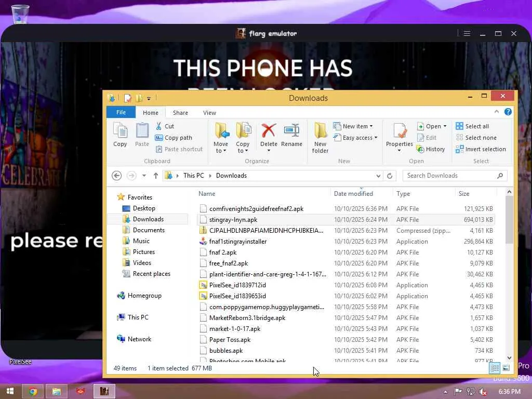532x399 pixels.
Task: Click the flarg emulator taskbar icon
Action: [104, 392]
